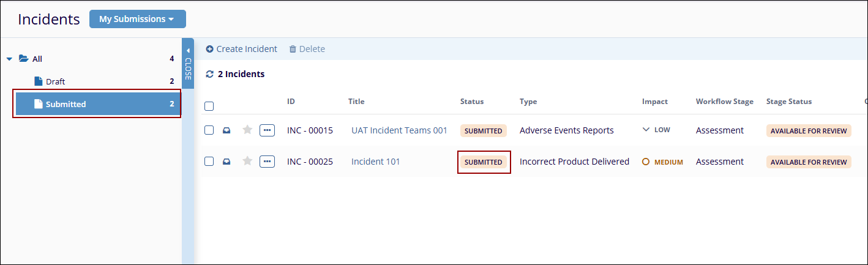
Task: Sort by the Workflow Stage column header
Action: click(724, 102)
